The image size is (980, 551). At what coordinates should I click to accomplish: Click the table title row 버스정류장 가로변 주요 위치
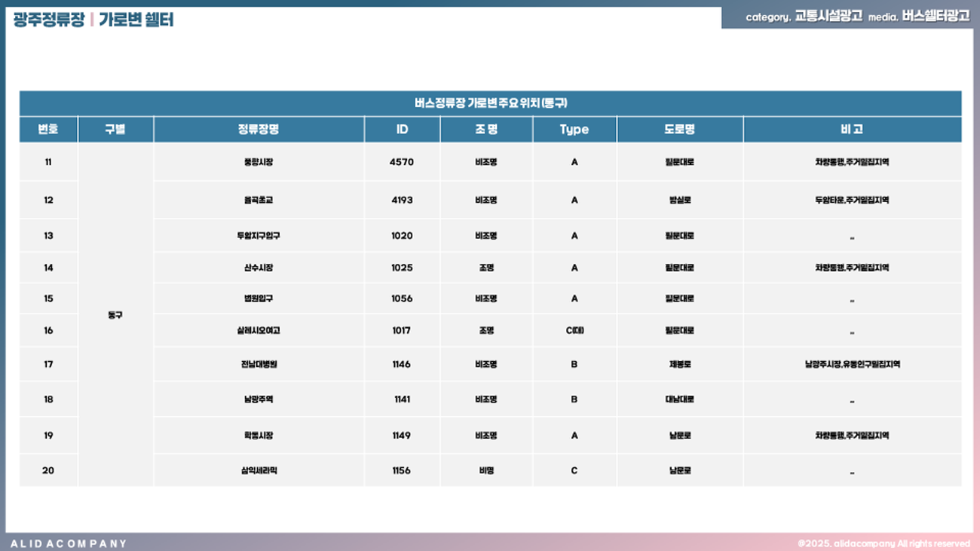point(490,103)
